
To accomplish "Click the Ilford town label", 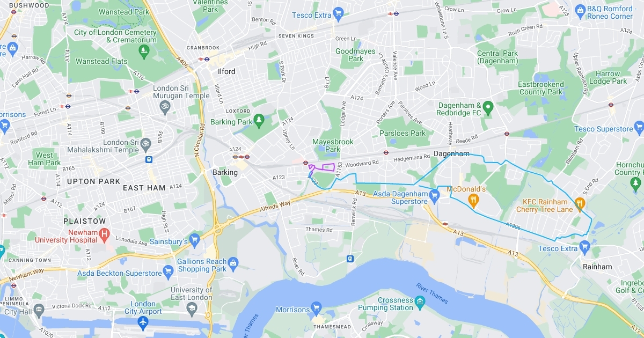I will [226, 71].
